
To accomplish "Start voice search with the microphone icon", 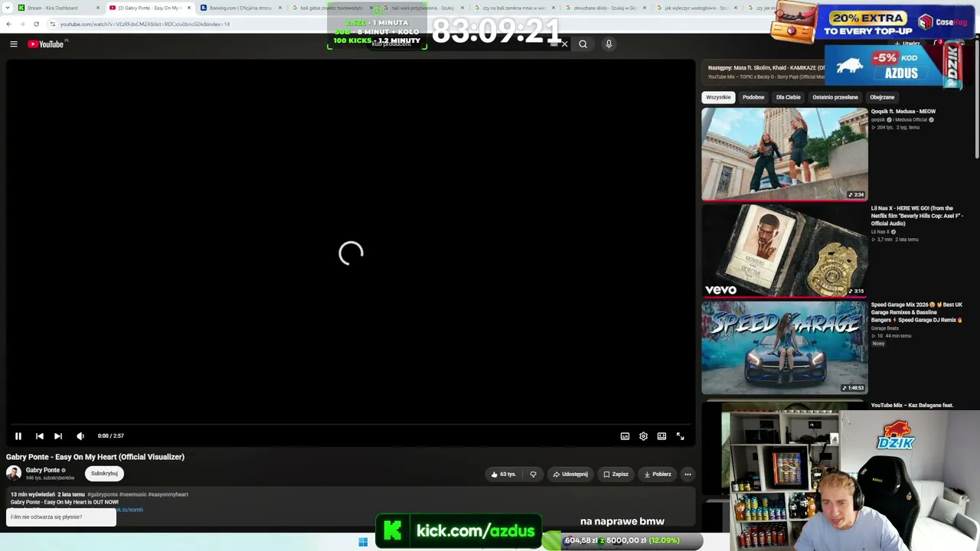I will tap(609, 44).
